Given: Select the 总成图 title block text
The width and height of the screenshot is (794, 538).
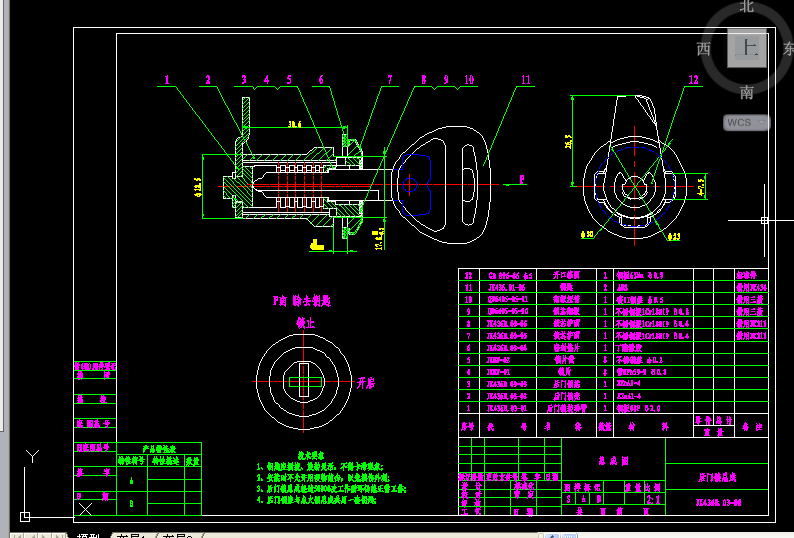Looking at the screenshot, I should pyautogui.click(x=613, y=460).
